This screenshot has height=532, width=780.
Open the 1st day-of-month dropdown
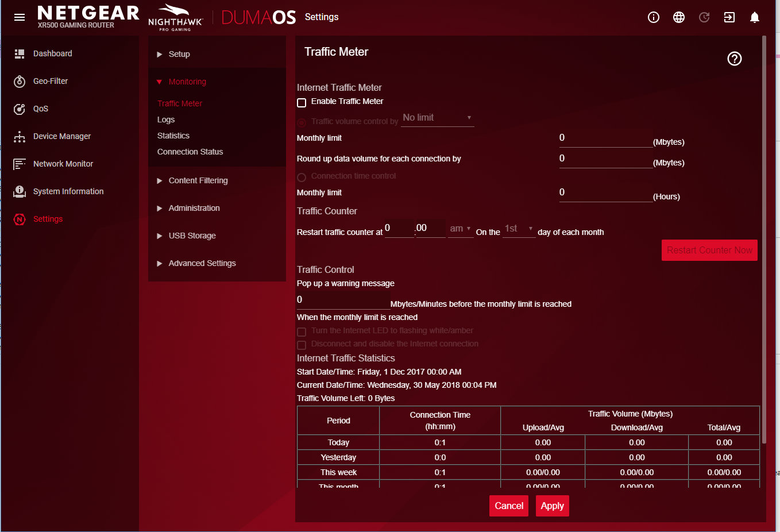tap(518, 229)
